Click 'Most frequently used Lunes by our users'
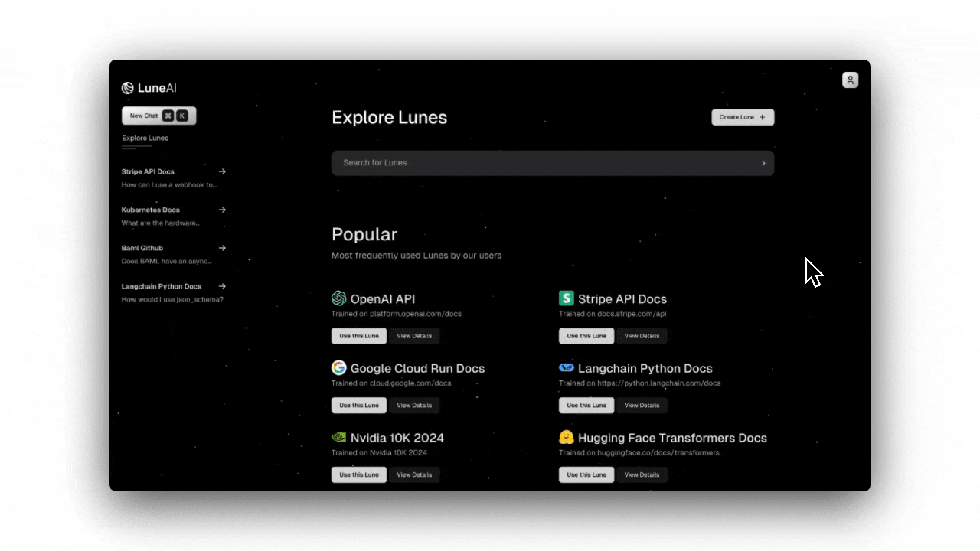This screenshot has height=551, width=980. pyautogui.click(x=416, y=256)
